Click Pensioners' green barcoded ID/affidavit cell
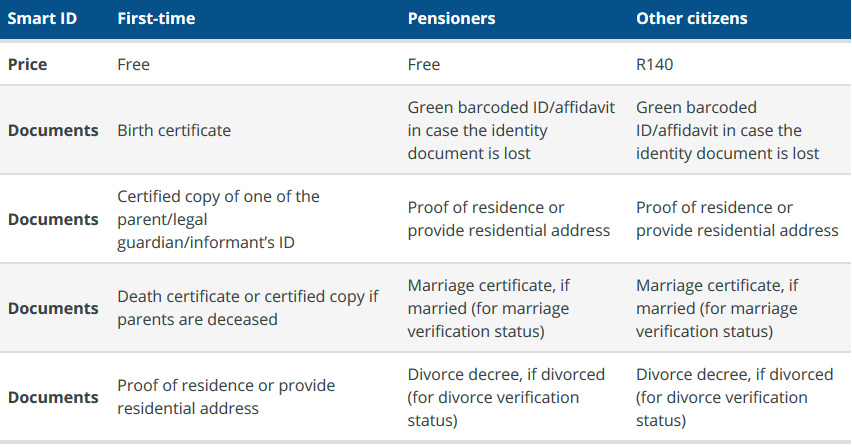 [x=511, y=130]
